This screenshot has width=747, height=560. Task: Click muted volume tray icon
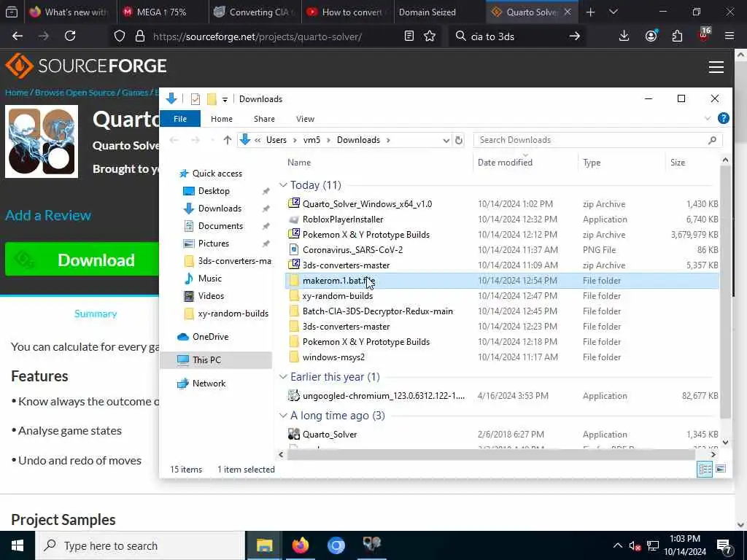point(635,545)
